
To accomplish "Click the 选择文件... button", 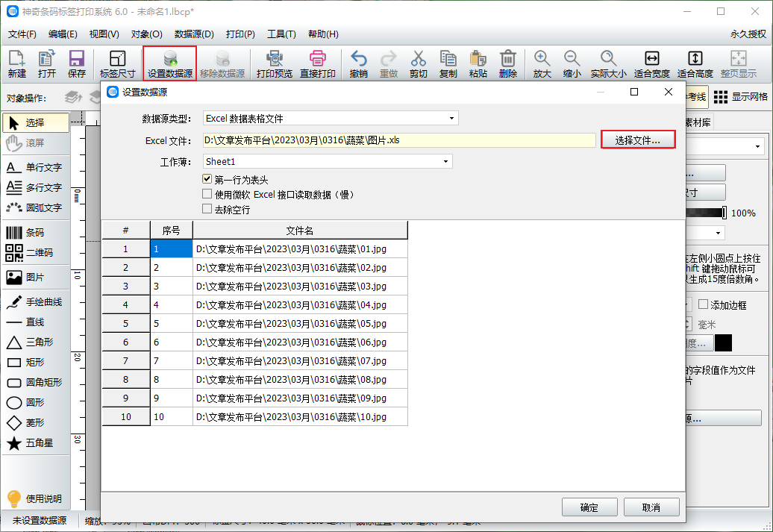I will tap(638, 140).
